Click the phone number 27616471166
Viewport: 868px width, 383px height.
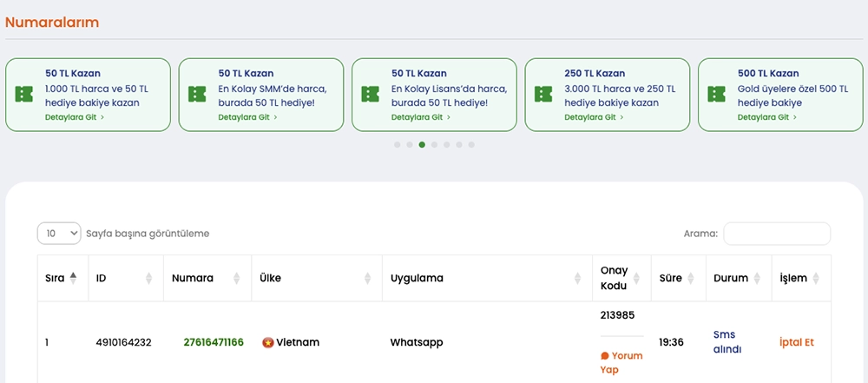point(214,342)
